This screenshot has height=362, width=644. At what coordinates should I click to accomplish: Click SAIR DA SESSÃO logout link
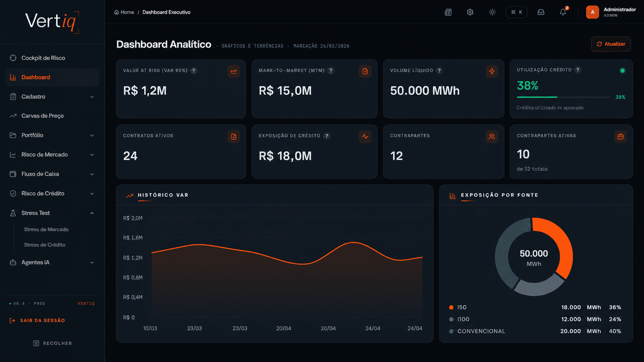(x=37, y=320)
